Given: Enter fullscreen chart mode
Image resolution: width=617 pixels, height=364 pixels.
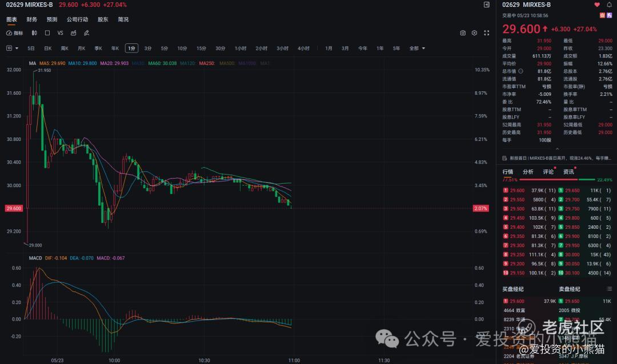Looking at the screenshot, I should 487,33.
